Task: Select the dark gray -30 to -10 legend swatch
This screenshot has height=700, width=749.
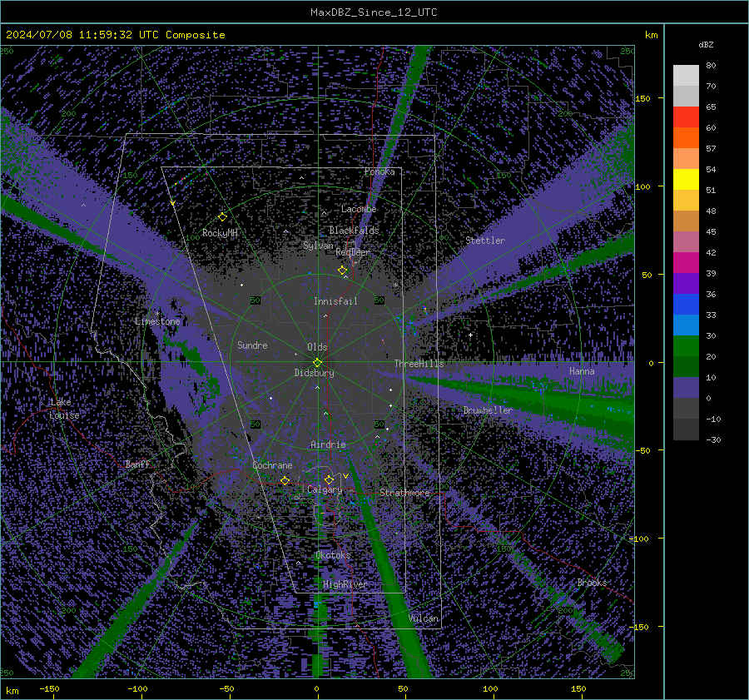Action: click(686, 429)
